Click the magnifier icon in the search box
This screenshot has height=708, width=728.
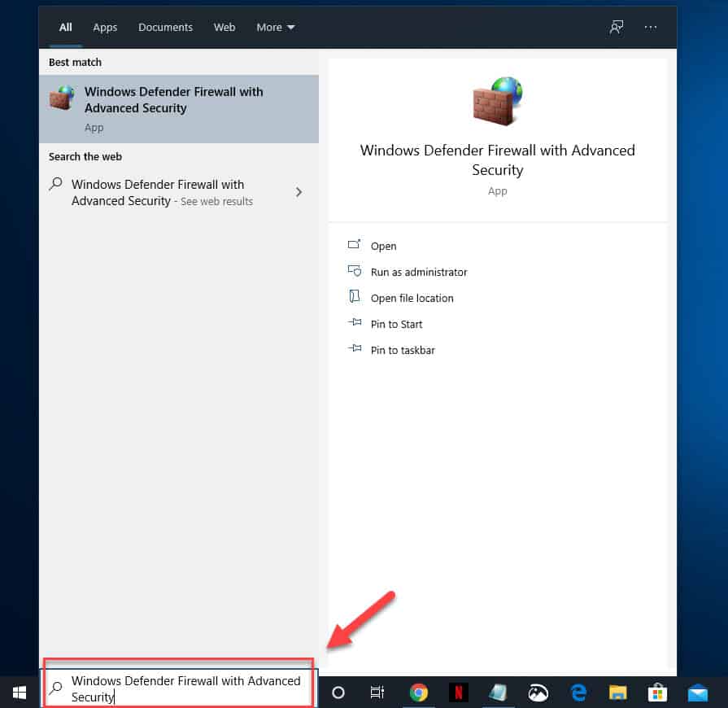[x=56, y=688]
